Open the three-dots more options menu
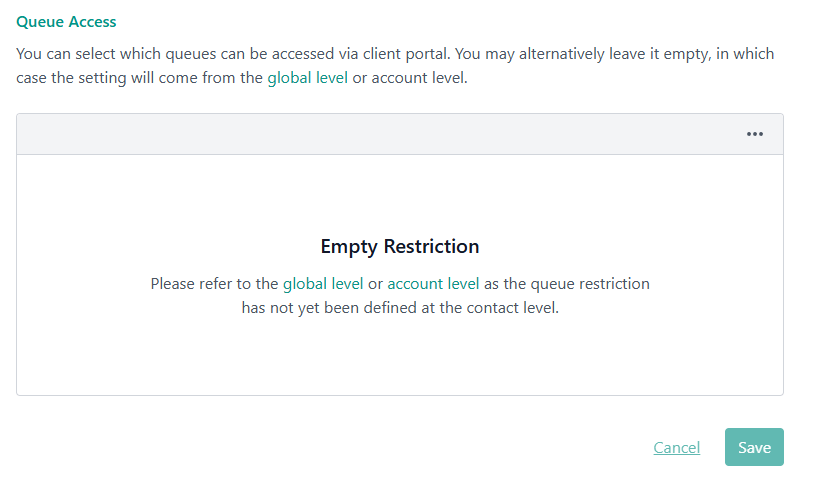Screen dimensions: 819x501 coord(755,135)
